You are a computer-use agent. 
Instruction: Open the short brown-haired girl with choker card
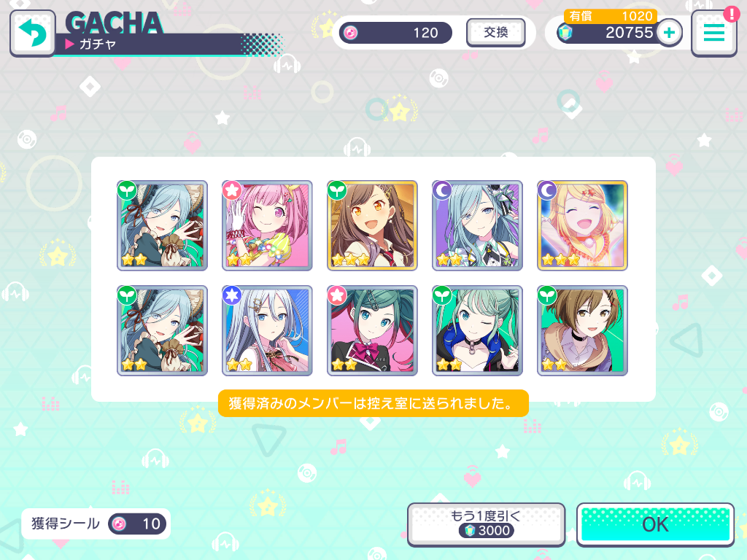582,330
